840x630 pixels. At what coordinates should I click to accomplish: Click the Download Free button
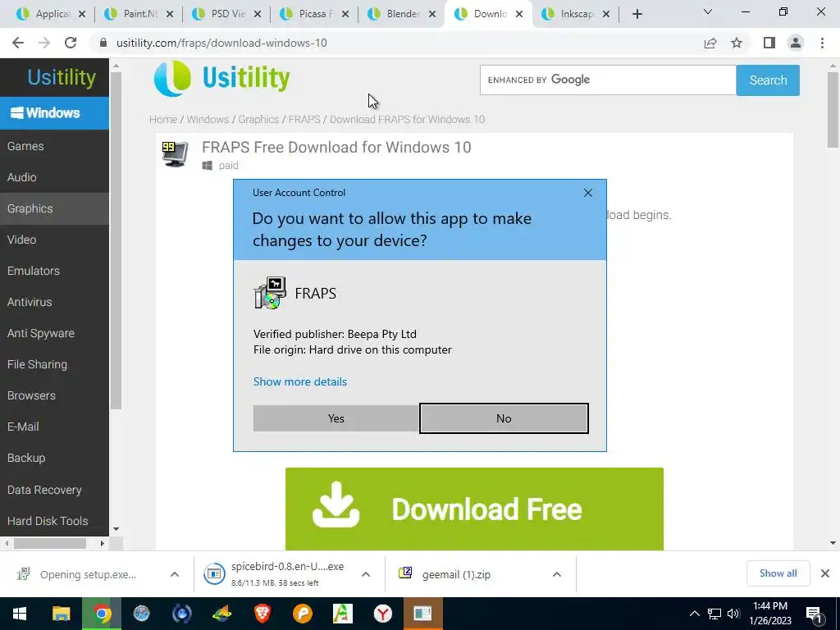[x=474, y=509]
